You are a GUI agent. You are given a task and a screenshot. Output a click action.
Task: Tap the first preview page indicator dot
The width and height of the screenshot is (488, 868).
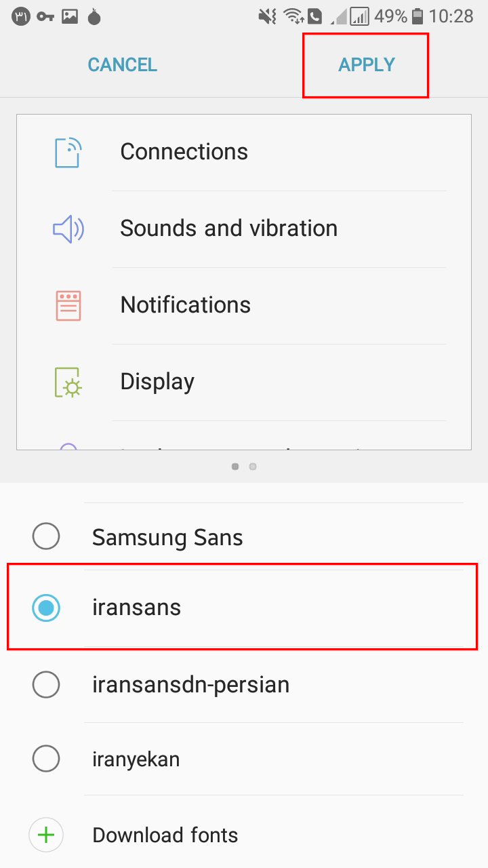235,467
